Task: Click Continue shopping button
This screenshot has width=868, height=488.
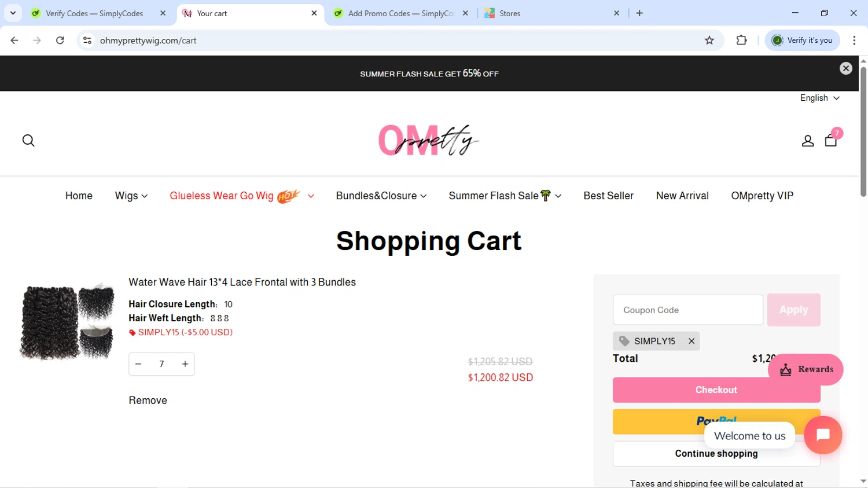Action: point(716,454)
